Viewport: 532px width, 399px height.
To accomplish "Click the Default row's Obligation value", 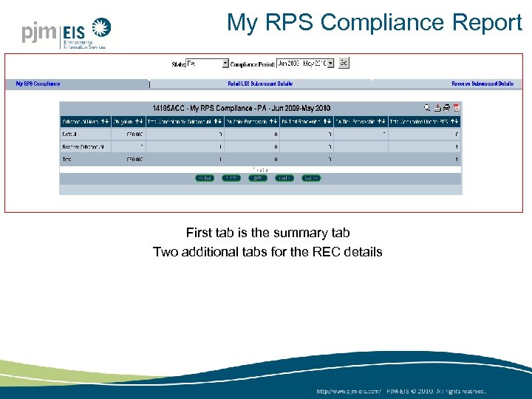I will click(134, 134).
